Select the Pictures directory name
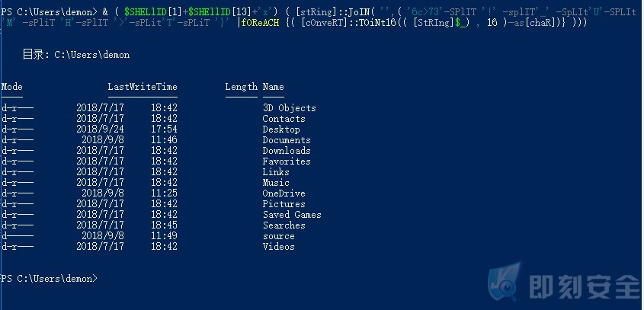The height and width of the screenshot is (310, 644). (x=284, y=204)
